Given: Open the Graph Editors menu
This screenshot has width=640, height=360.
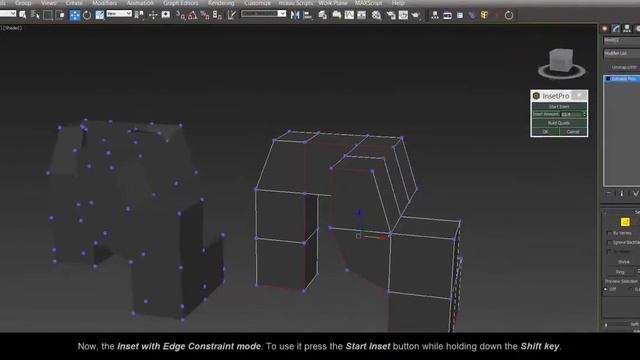Looking at the screenshot, I should (180, 3).
